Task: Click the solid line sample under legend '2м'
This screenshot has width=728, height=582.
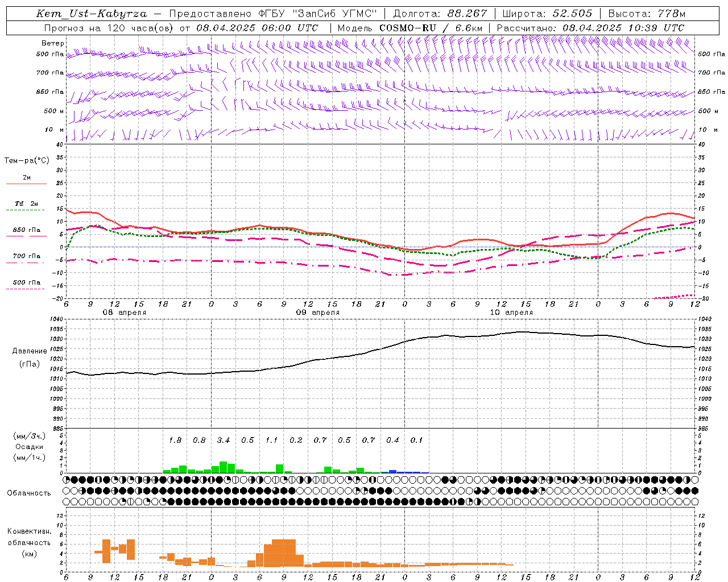Action: click(26, 184)
